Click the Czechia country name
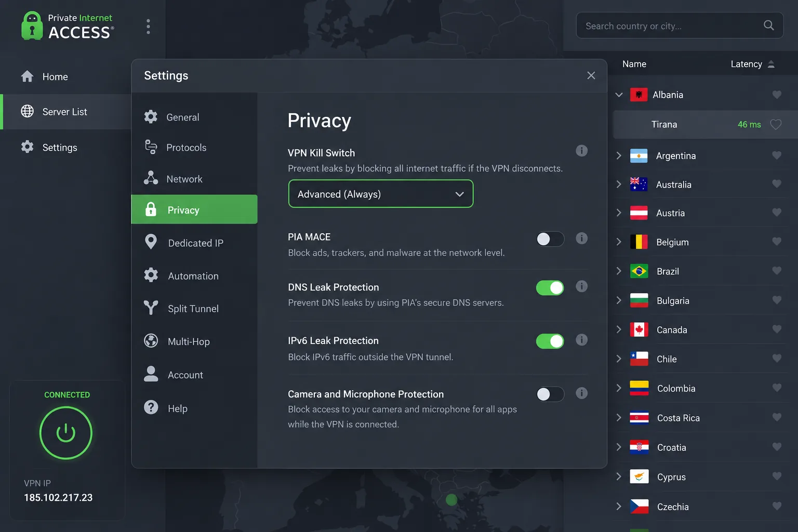Image resolution: width=798 pixels, height=532 pixels. coord(673,507)
